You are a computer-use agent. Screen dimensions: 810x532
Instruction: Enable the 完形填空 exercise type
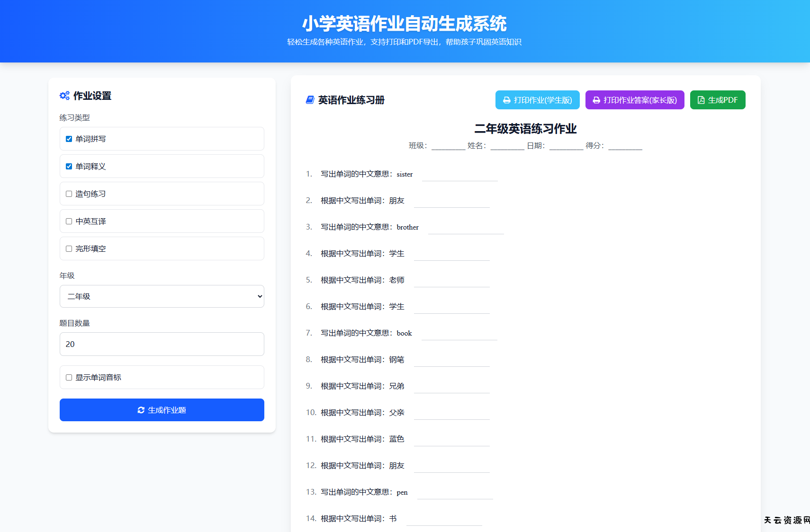pyautogui.click(x=68, y=248)
